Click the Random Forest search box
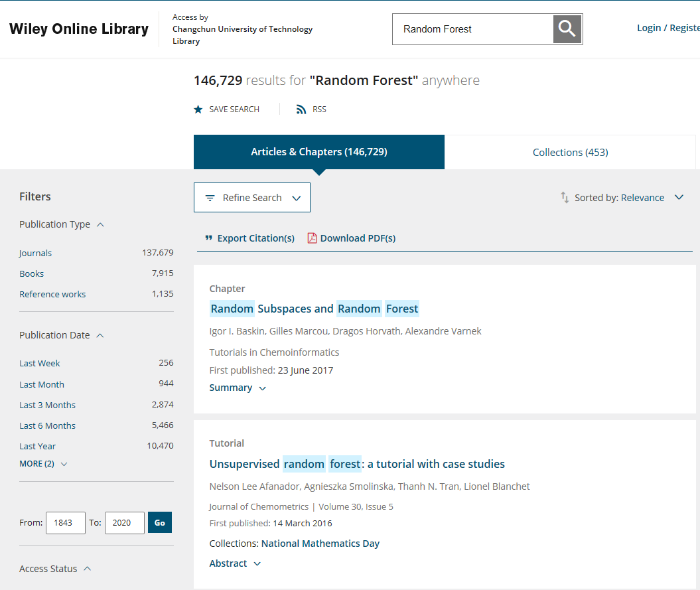The width and height of the screenshot is (700, 590). coord(472,29)
